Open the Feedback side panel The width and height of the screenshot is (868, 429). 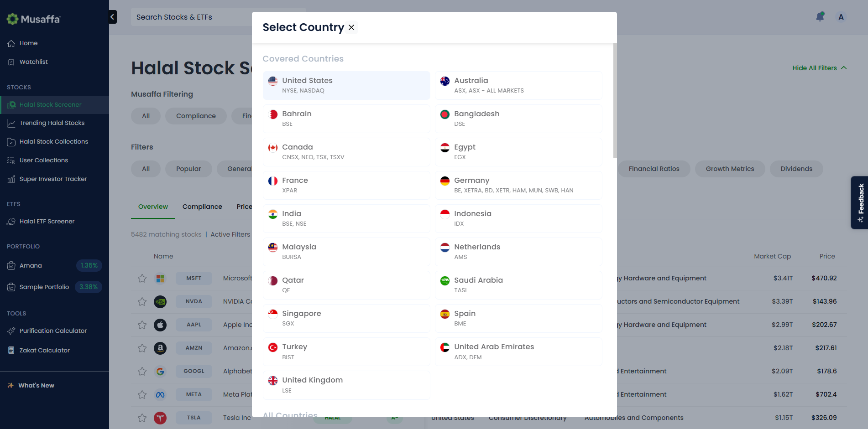point(859,202)
